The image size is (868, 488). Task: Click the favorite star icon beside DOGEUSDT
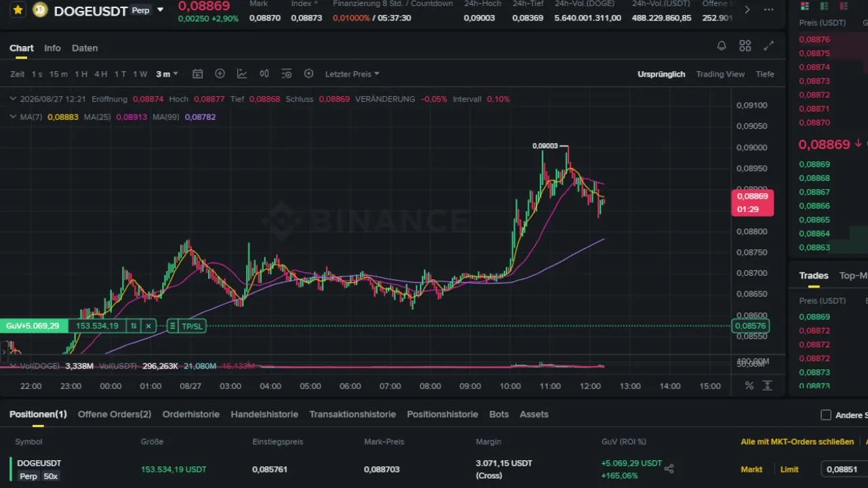[x=18, y=10]
